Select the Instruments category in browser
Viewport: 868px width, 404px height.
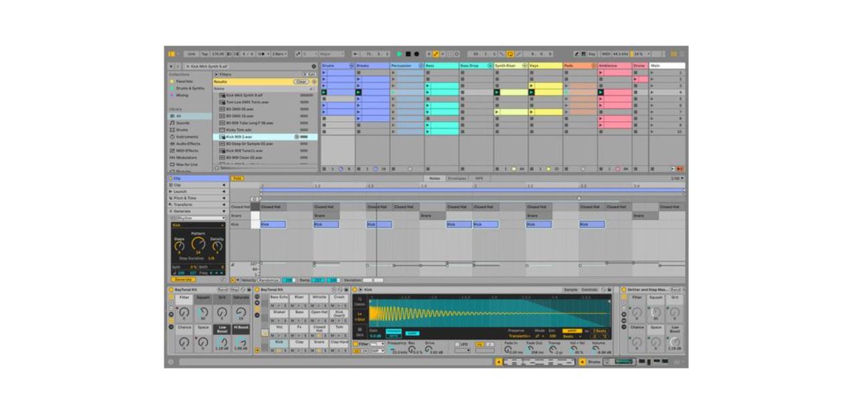(186, 136)
